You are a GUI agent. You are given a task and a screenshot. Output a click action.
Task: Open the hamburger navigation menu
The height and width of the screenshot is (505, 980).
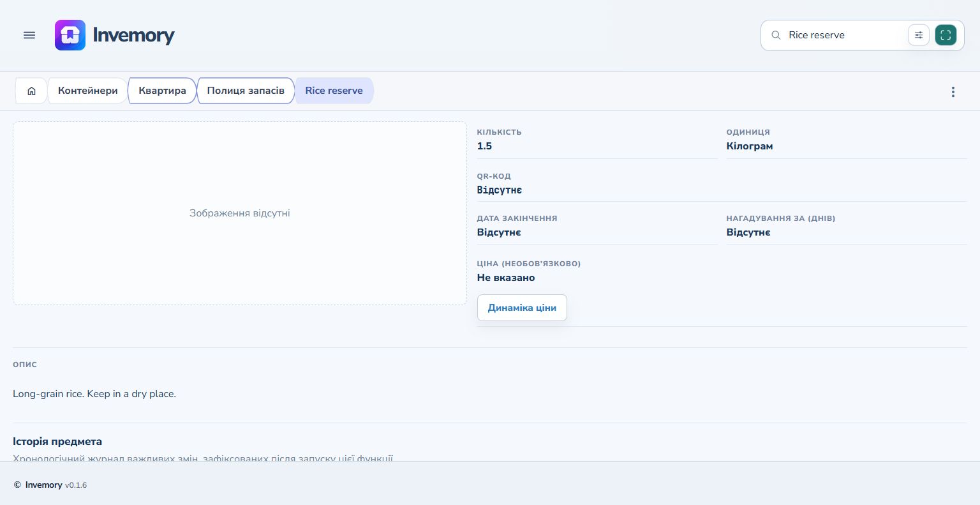(29, 35)
